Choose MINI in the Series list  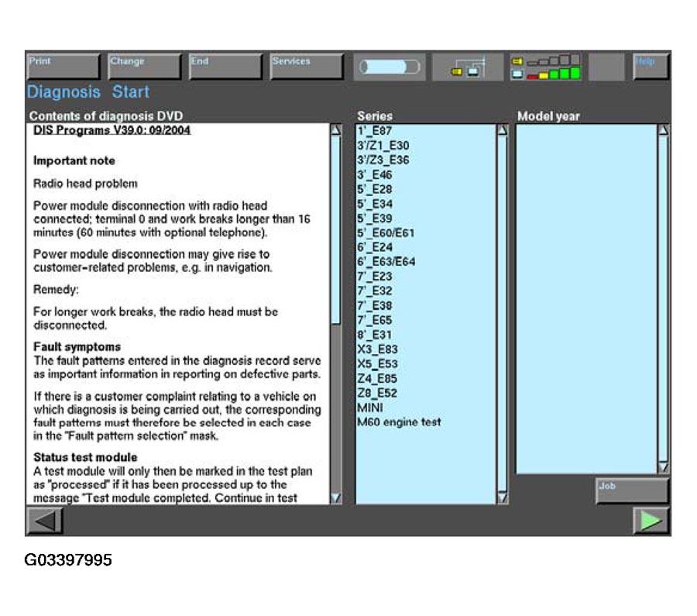(369, 408)
